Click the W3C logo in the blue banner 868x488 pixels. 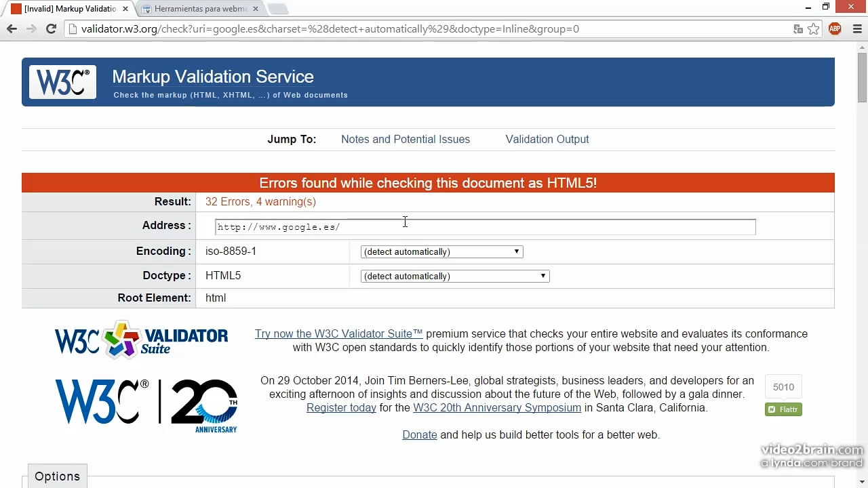tap(62, 82)
